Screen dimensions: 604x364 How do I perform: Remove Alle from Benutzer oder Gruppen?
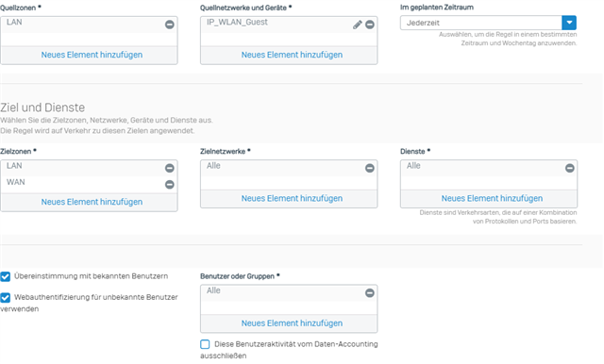click(370, 293)
